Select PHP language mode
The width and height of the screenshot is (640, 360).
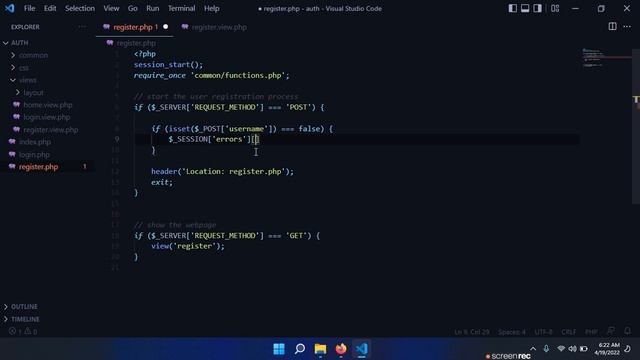[591, 332]
